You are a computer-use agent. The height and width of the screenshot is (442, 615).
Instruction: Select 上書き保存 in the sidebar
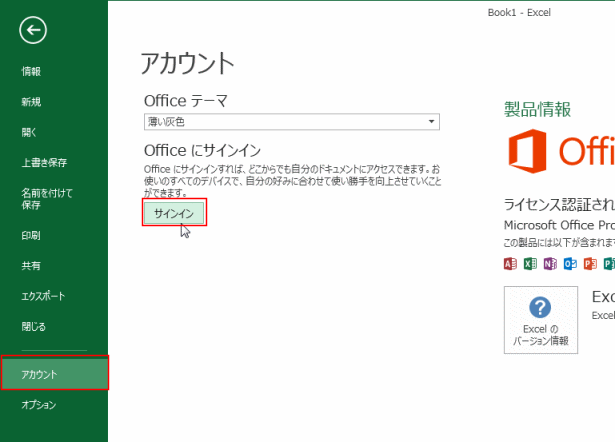click(x=44, y=162)
